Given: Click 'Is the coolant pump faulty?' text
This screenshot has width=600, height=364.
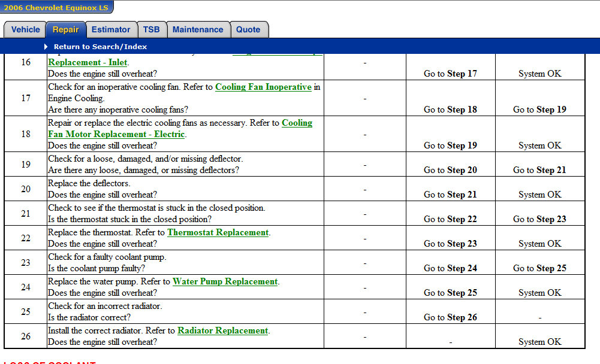Looking at the screenshot, I should pos(97,268).
